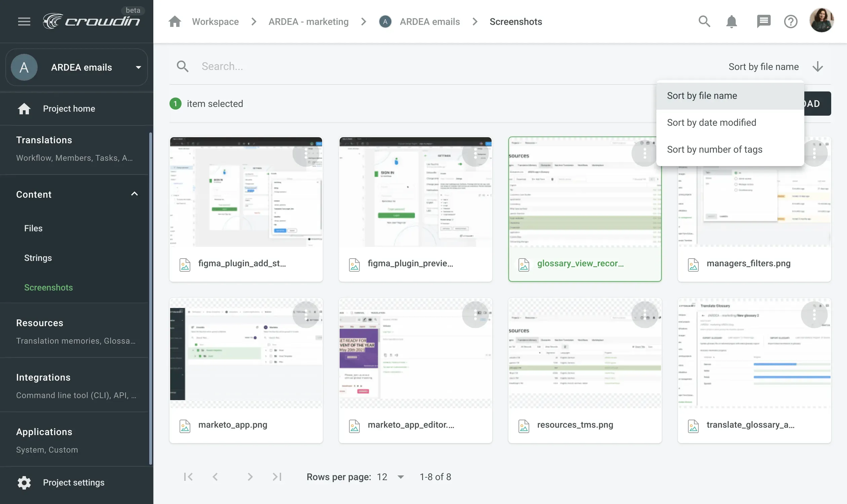Open the hamburger navigation menu
Viewport: 847px width, 504px height.
point(24,22)
